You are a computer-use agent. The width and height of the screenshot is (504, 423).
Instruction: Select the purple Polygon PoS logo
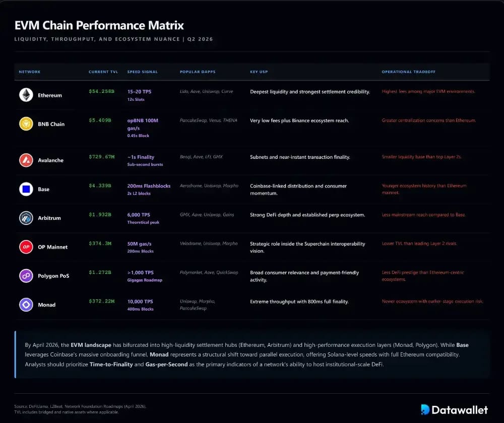(x=26, y=276)
